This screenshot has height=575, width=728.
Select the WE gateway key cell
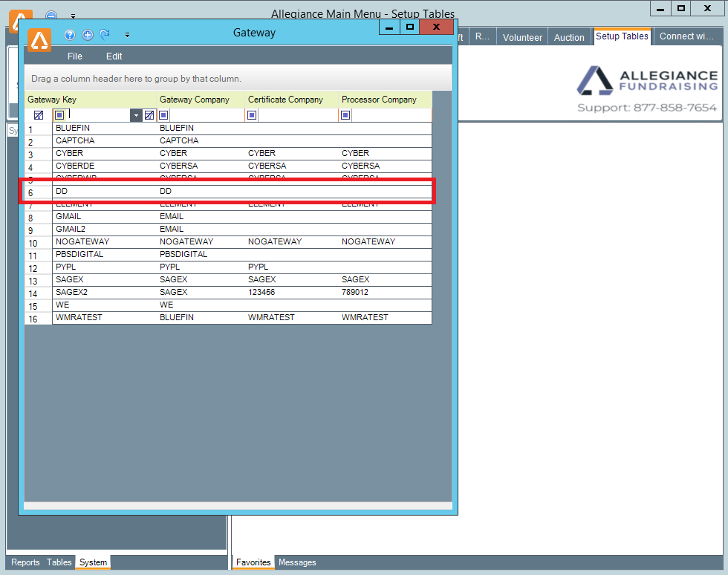[105, 305]
